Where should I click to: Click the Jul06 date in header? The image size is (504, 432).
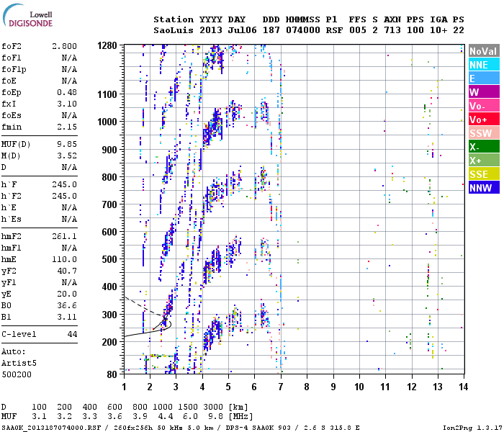(x=243, y=30)
